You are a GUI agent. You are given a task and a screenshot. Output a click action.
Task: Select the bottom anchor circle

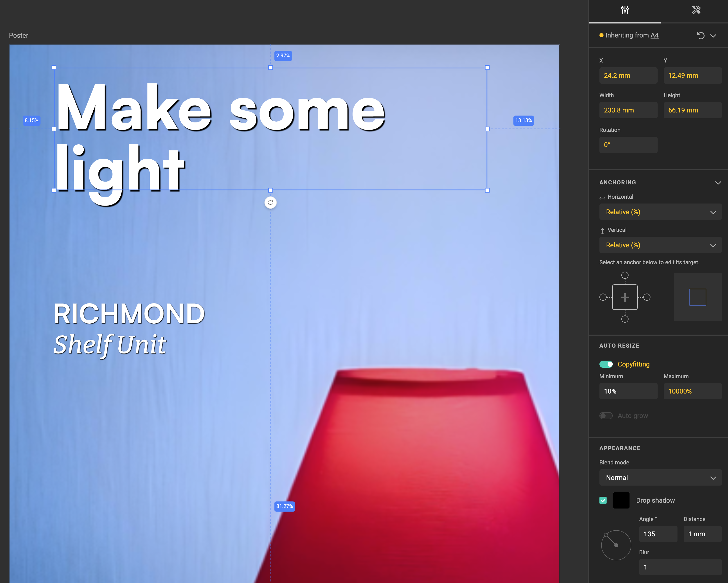click(x=625, y=319)
